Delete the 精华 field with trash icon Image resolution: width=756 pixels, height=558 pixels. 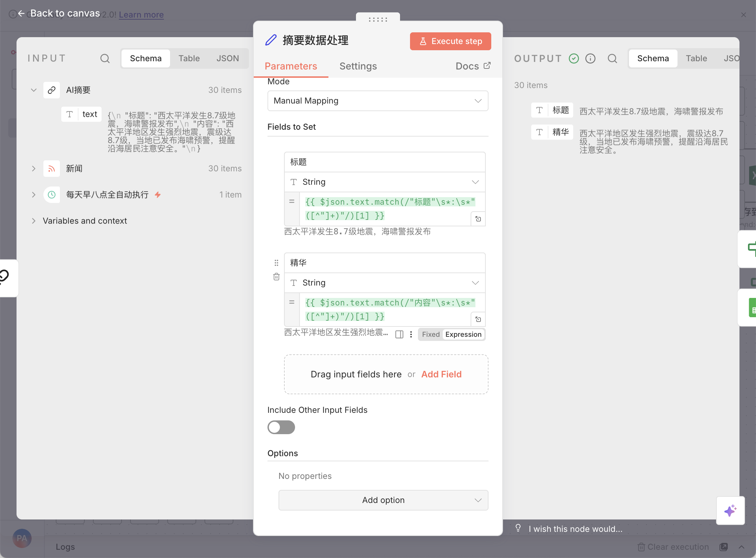point(276,277)
